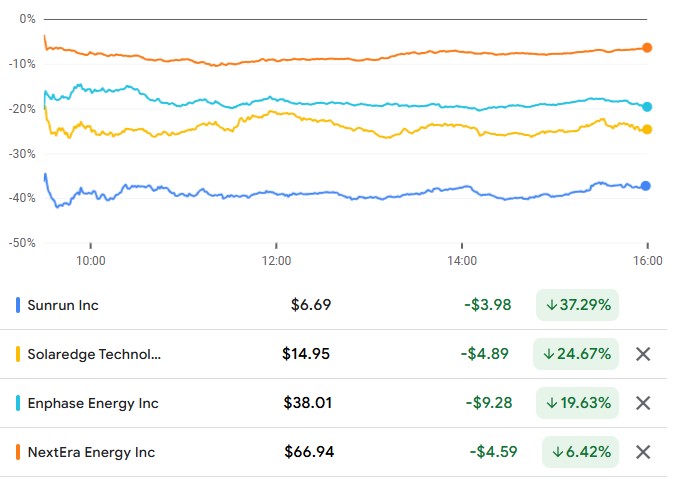Remove Solaredge Technologies from comparison
This screenshot has height=487, width=676.
click(643, 354)
